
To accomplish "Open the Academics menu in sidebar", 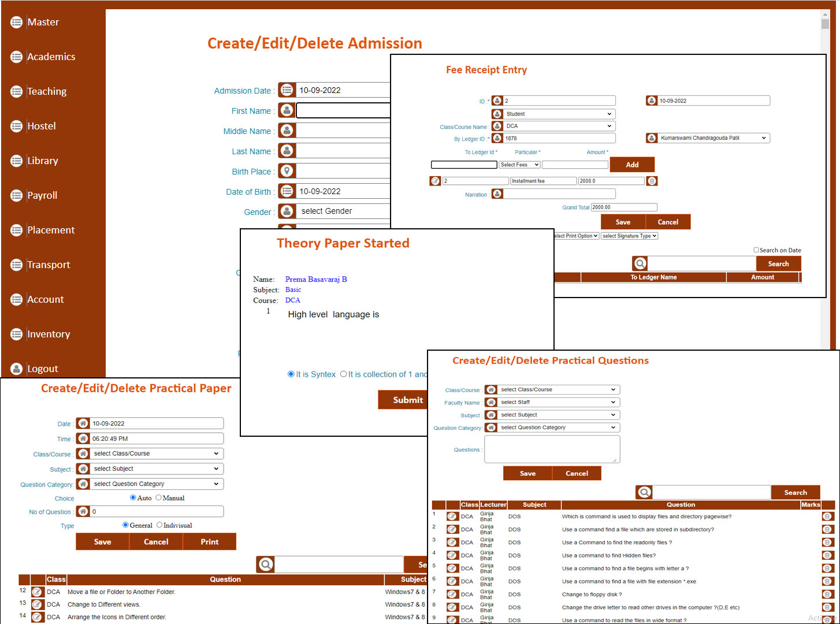I will [x=51, y=57].
